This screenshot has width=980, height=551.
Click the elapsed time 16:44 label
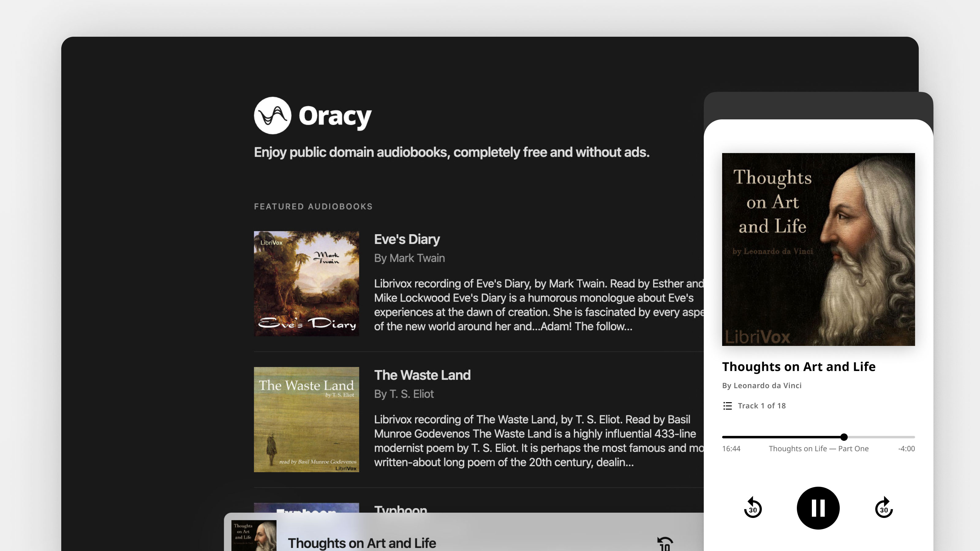tap(731, 449)
